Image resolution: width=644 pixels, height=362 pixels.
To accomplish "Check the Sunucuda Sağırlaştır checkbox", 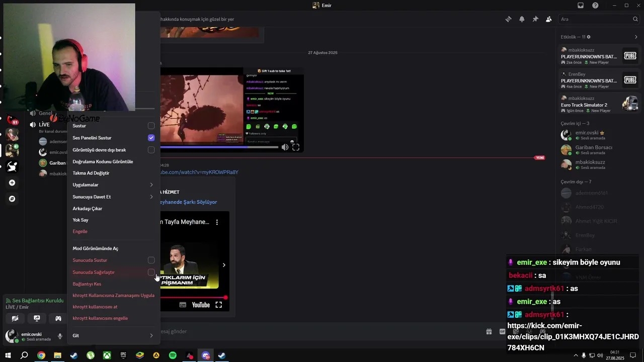I will [x=151, y=272].
